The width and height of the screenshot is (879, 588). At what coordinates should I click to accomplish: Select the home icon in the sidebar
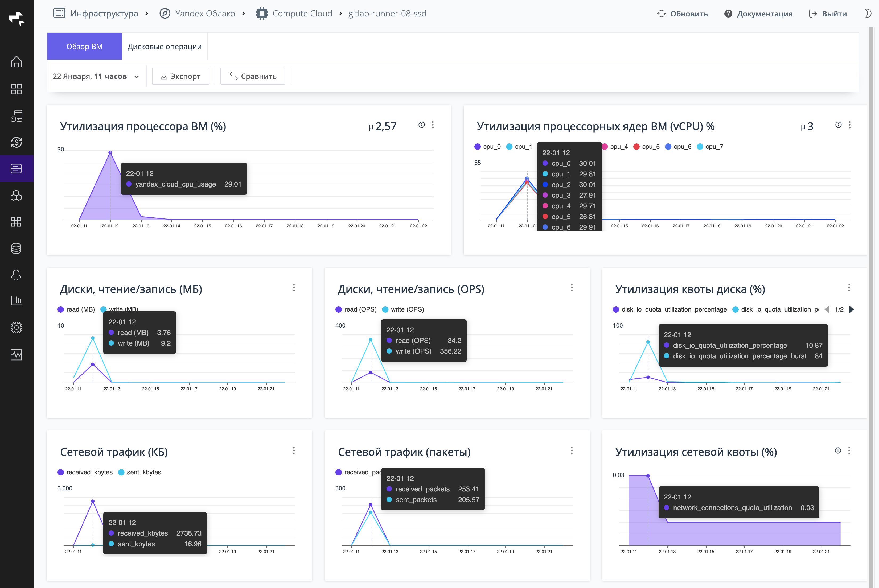click(x=17, y=62)
